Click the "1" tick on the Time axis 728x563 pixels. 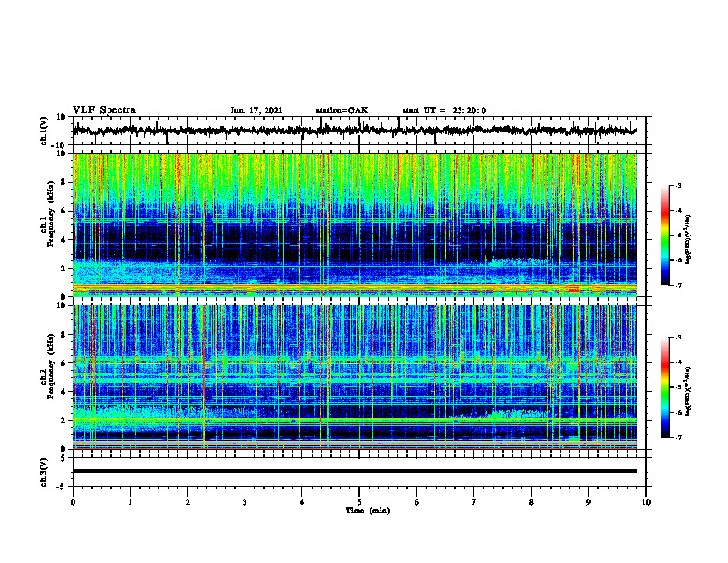coord(130,502)
